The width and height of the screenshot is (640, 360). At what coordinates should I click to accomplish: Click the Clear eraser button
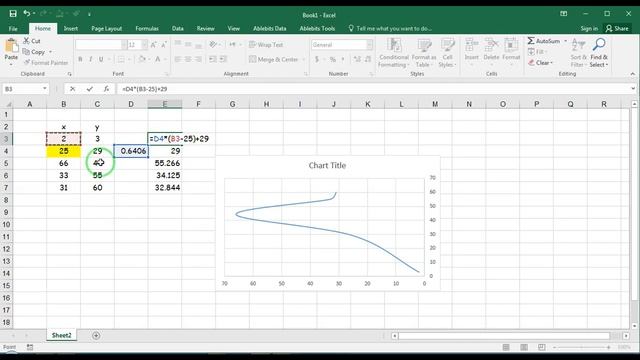(540, 62)
